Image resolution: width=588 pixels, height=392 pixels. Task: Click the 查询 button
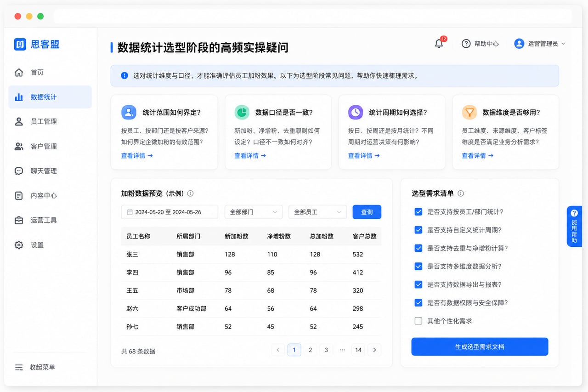coord(367,212)
